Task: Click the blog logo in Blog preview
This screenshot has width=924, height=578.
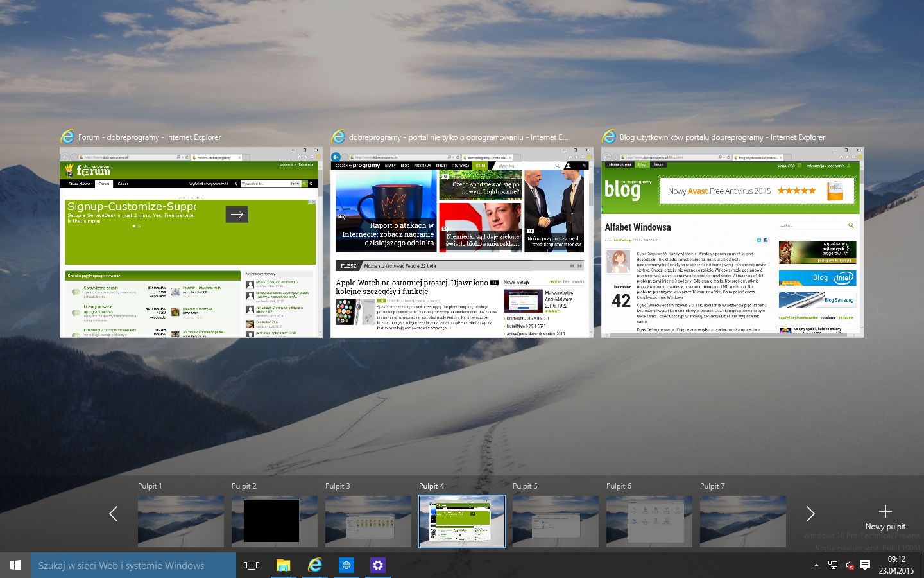Action: pos(627,189)
